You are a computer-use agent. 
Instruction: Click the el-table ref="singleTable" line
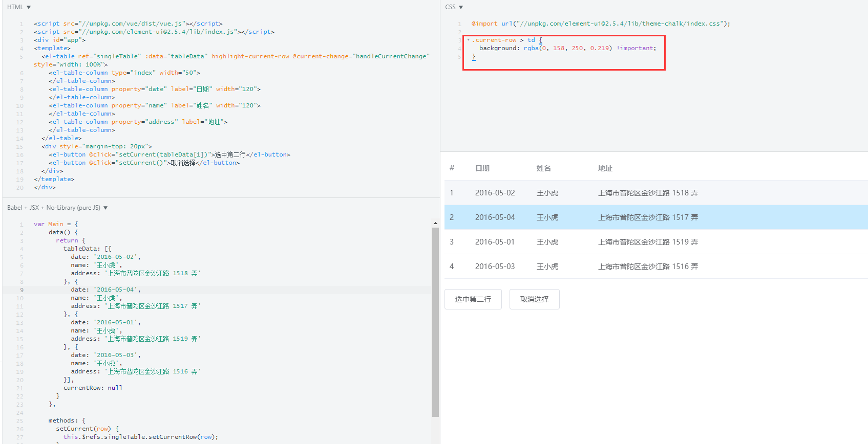coord(231,60)
